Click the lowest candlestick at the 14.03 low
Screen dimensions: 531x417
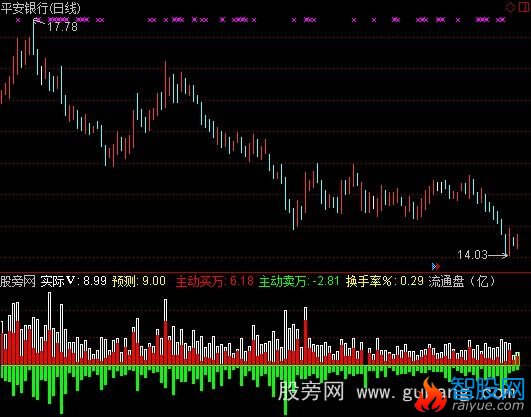pos(506,245)
